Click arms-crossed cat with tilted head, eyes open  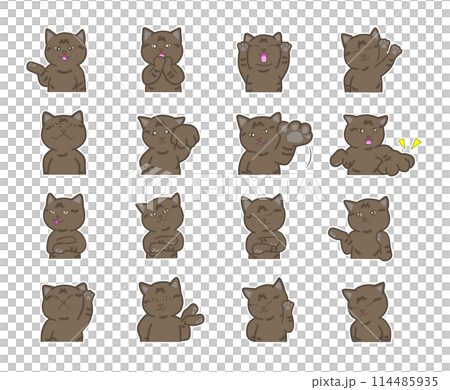(160, 225)
